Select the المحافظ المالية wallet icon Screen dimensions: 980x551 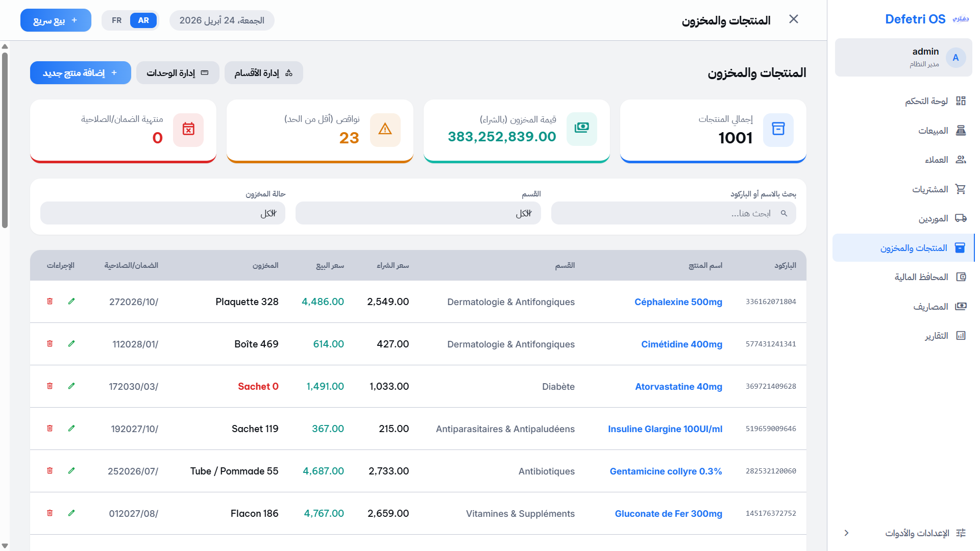pos(962,277)
